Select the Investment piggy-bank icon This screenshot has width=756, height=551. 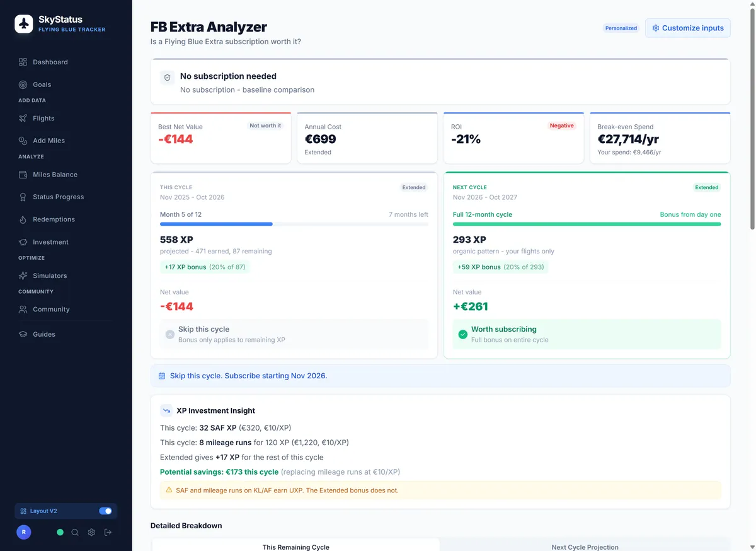tap(21, 241)
